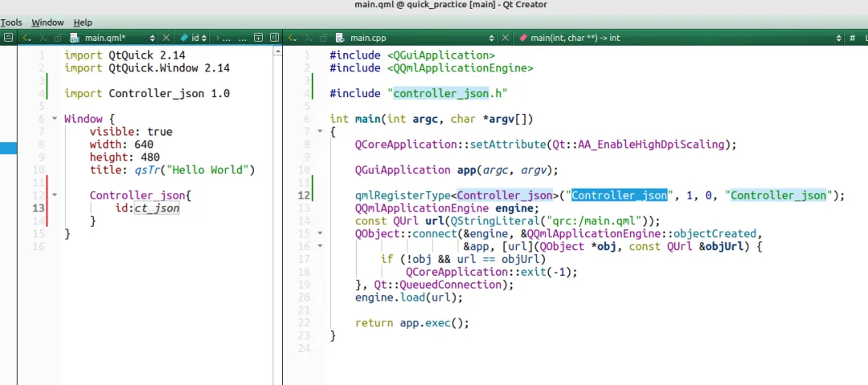The width and height of the screenshot is (868, 385).
Task: Click the lock icon beside main.qml
Action: click(x=58, y=39)
